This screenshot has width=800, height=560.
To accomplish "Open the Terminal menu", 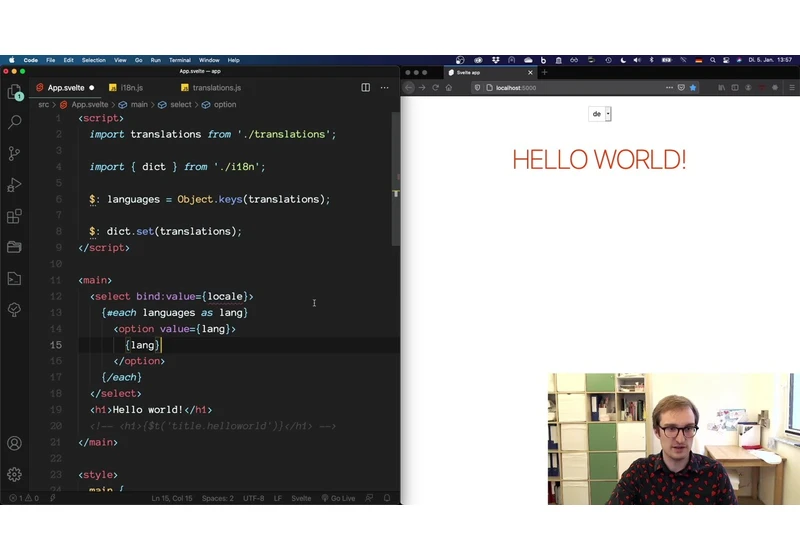I will (180, 60).
